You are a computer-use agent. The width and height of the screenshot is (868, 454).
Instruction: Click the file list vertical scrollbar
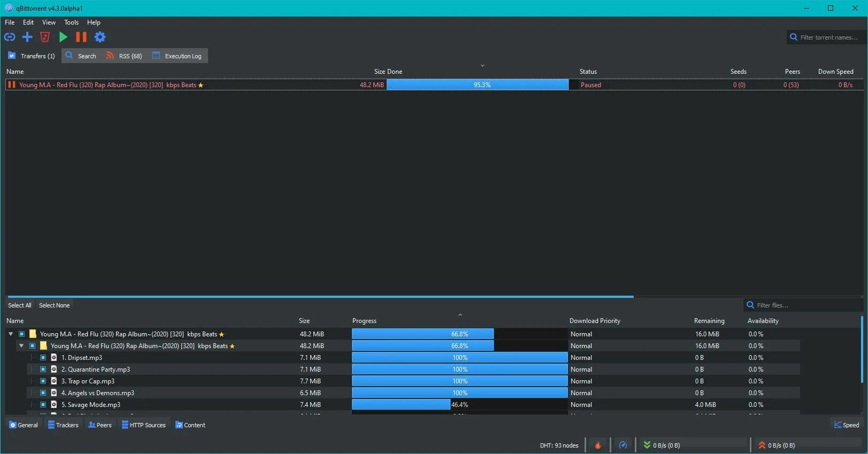pos(862,349)
